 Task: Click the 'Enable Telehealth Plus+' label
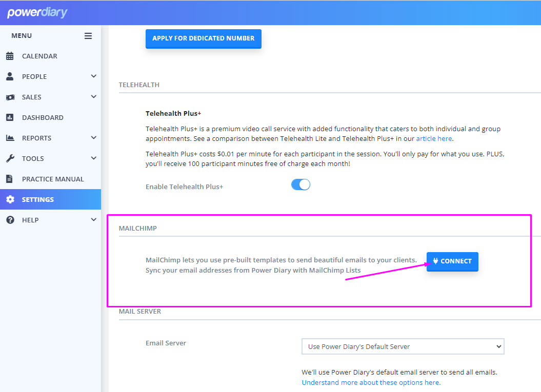(x=184, y=187)
